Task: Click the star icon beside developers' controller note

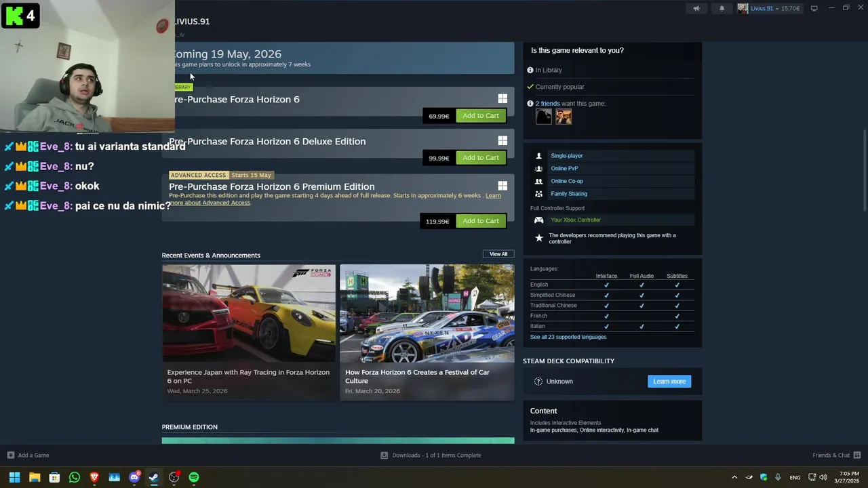Action: coord(539,239)
